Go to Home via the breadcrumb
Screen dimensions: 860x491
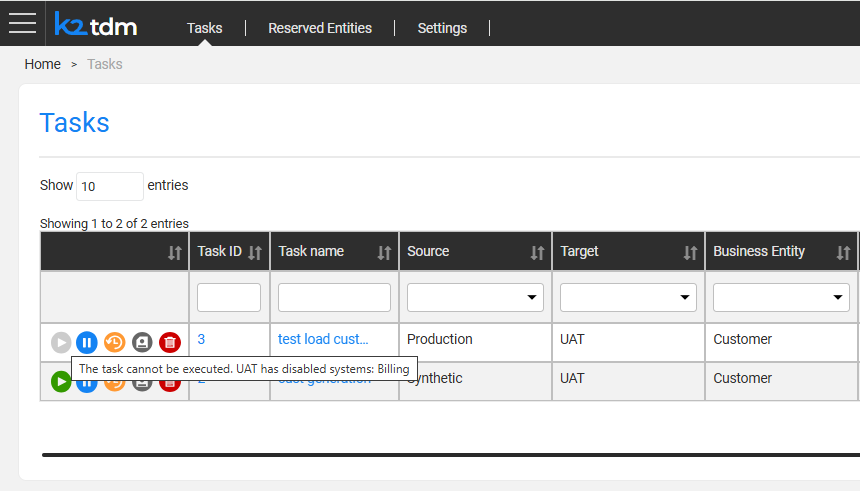click(x=43, y=64)
